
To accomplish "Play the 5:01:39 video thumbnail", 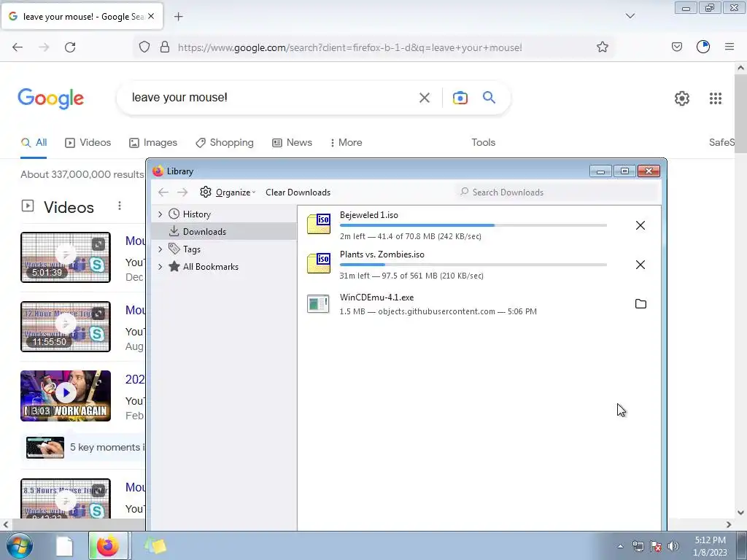I will coord(66,257).
